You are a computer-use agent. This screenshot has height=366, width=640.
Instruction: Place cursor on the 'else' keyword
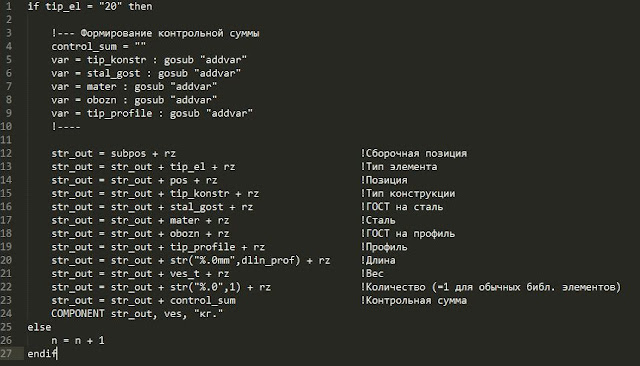pyautogui.click(x=39, y=327)
